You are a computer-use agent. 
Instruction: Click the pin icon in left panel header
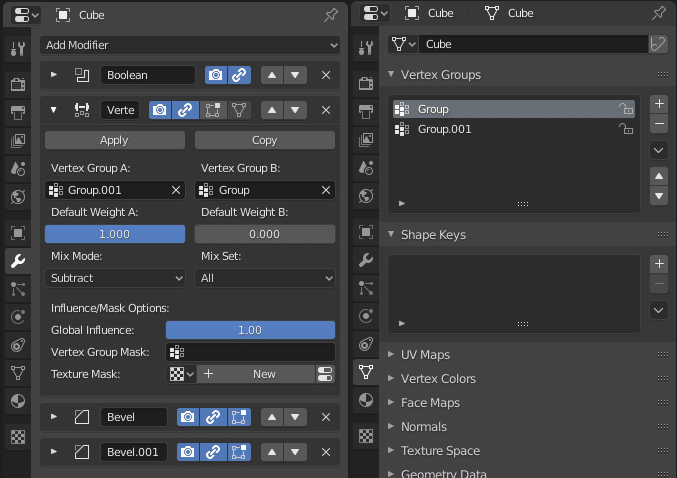(331, 15)
